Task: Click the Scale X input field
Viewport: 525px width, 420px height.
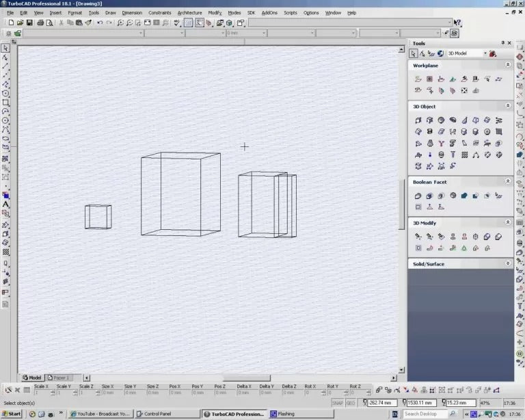Action: [44, 393]
